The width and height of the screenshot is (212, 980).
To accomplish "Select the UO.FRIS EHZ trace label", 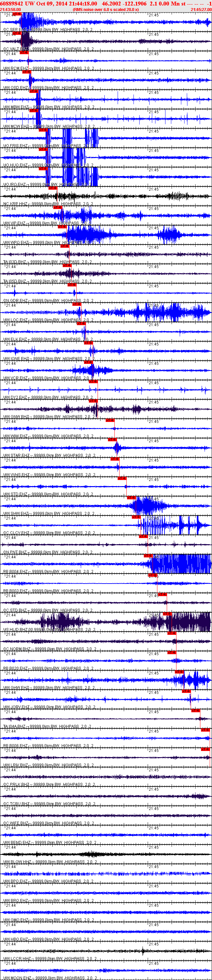I will (48, 146).
